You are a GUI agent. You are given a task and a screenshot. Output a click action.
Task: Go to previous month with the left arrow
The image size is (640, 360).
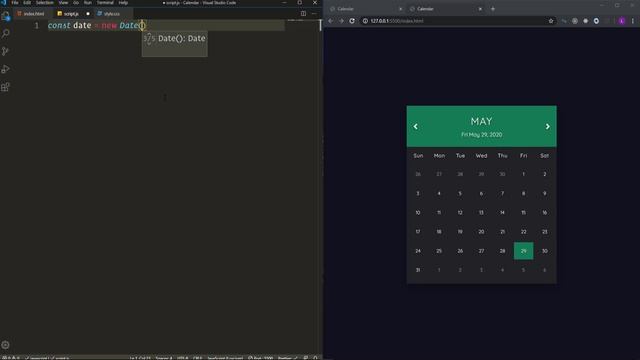click(x=416, y=127)
